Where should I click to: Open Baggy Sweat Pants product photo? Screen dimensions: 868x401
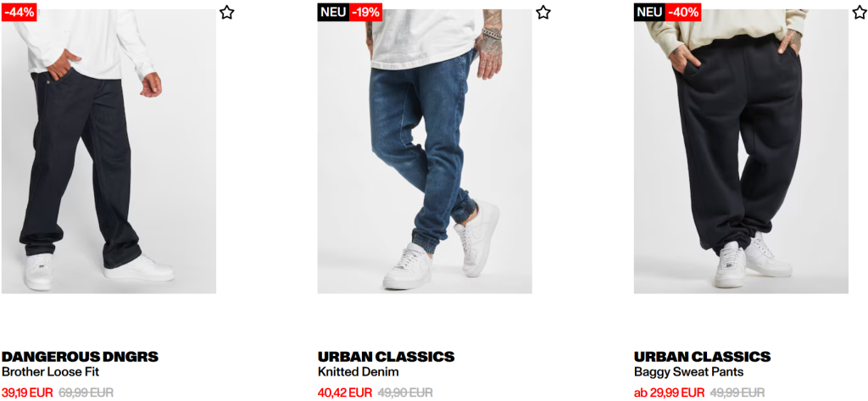(x=741, y=151)
